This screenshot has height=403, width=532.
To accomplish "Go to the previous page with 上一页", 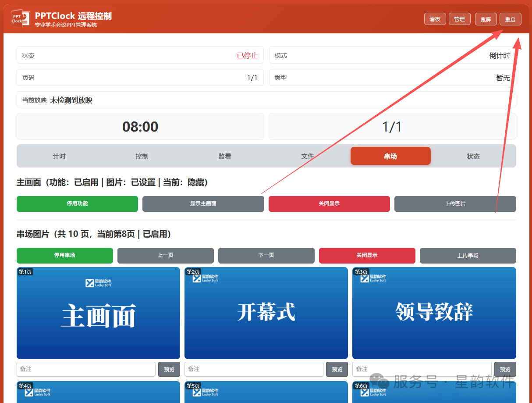I will [x=166, y=256].
